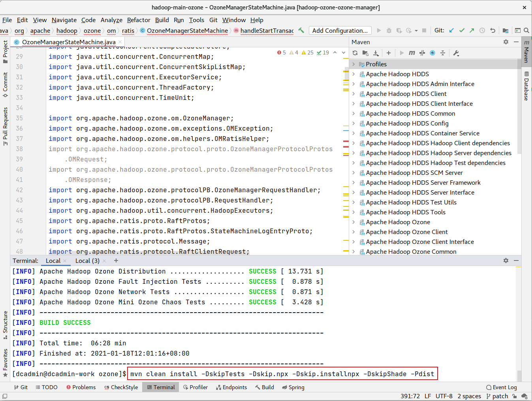The height and width of the screenshot is (401, 532).
Task: Open the Problems tool window
Action: point(81,387)
